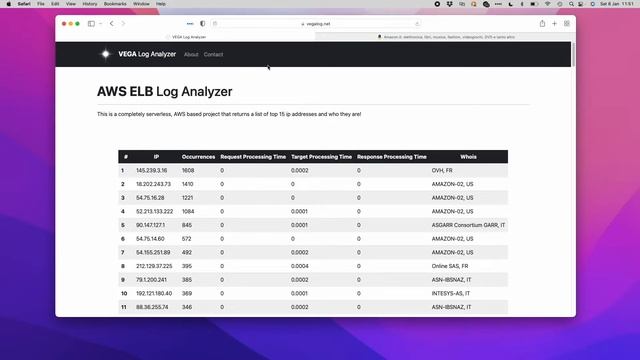
Task: Click the Bluetooth menu bar icon
Action: (522, 4)
